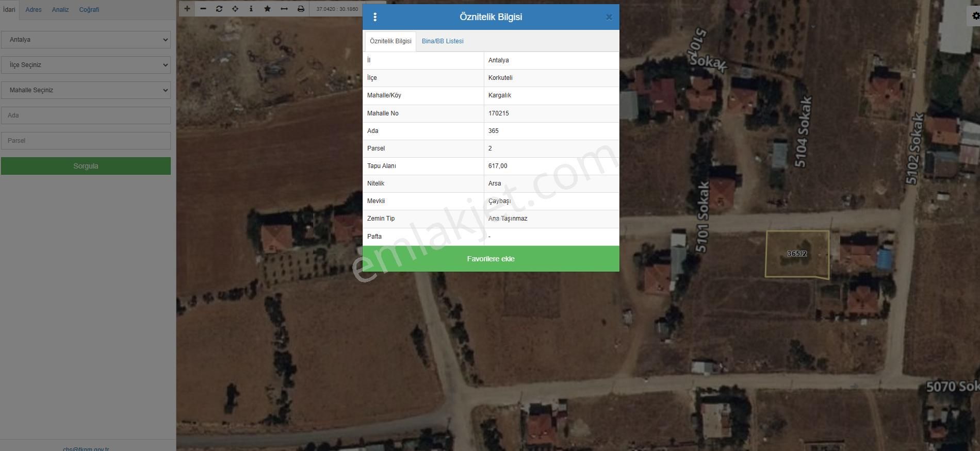Viewport: 980px width, 451px height.
Task: Click the cbs@tkgm.gov.tr email link
Action: click(86, 449)
